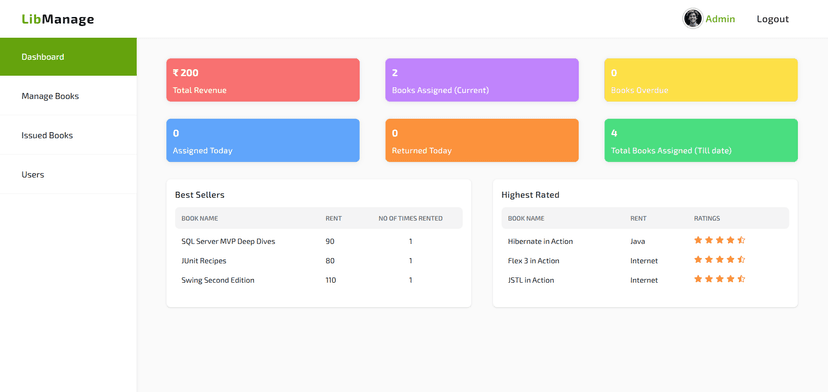Click the Java cell for Hibernate in Action

(638, 241)
